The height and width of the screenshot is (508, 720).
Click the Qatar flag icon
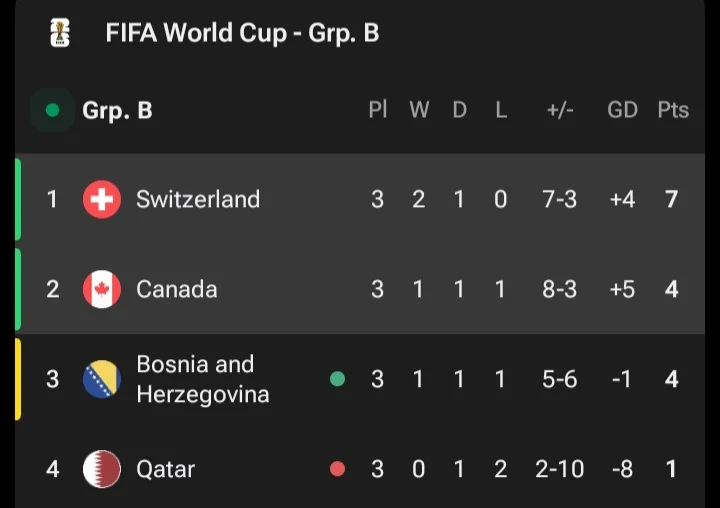pyautogui.click(x=102, y=469)
